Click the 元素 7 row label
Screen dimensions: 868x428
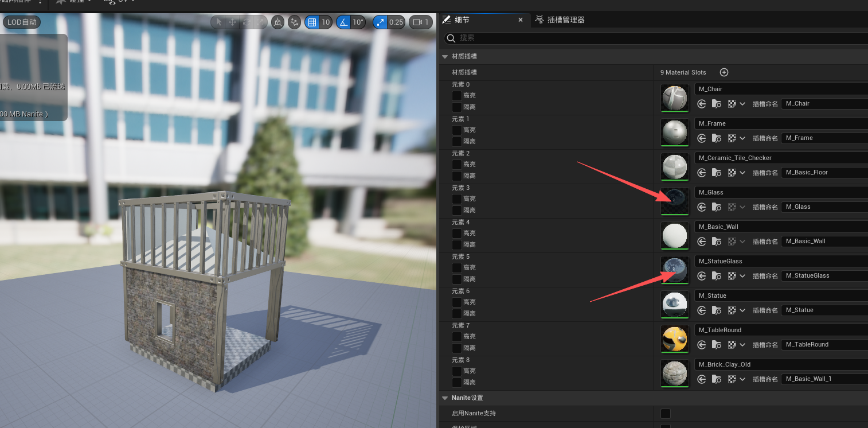pyautogui.click(x=460, y=326)
